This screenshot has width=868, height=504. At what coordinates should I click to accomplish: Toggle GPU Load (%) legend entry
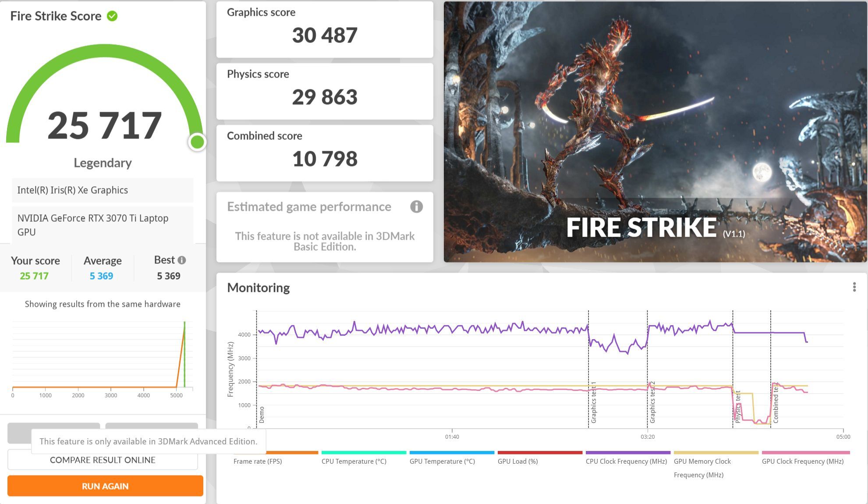[x=540, y=458]
